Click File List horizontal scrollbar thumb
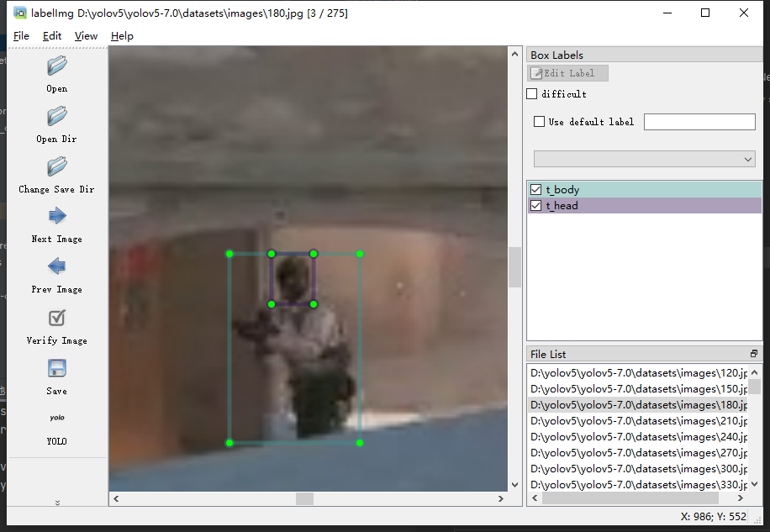The height and width of the screenshot is (532, 770). click(630, 498)
